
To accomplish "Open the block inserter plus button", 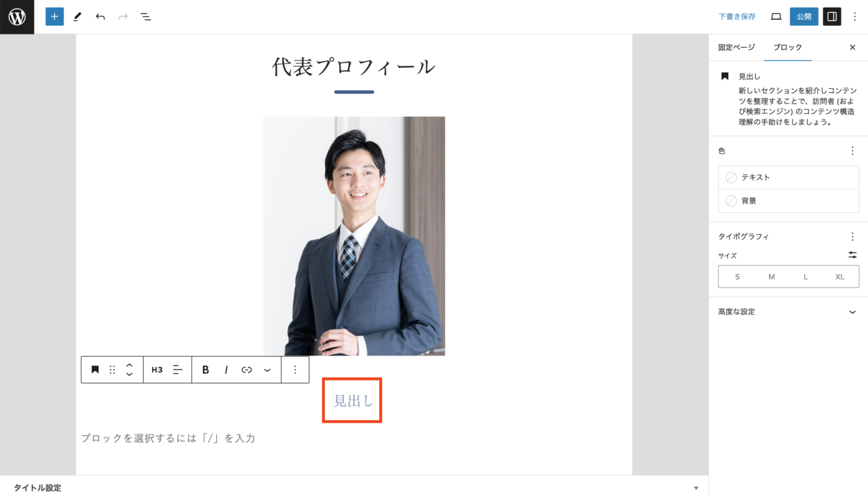I will point(54,17).
